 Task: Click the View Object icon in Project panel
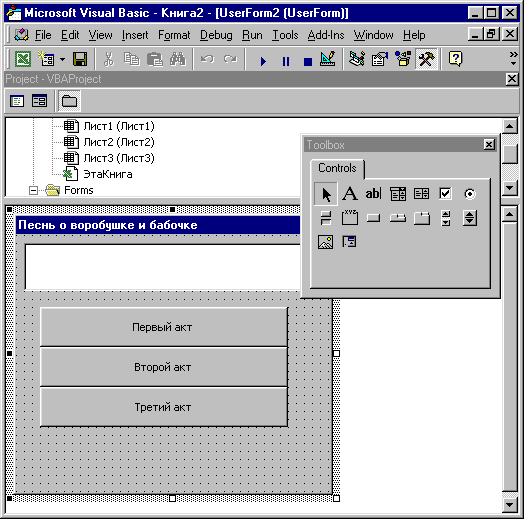tap(39, 101)
